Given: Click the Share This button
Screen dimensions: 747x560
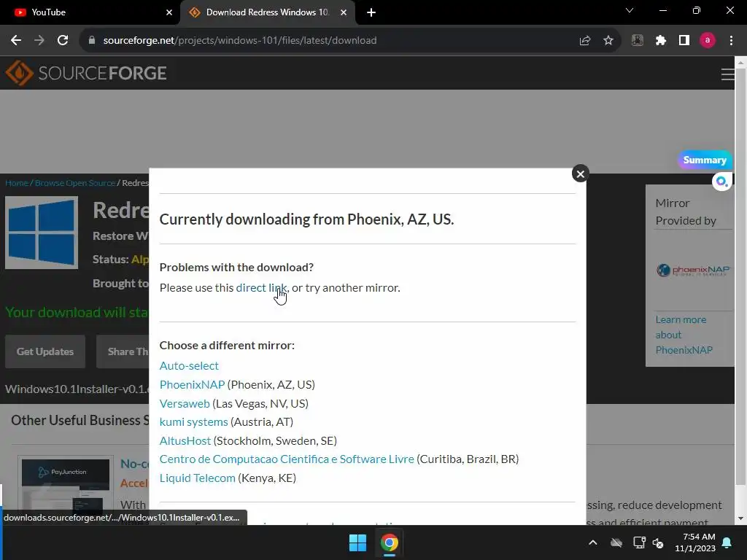Looking at the screenshot, I should [124, 351].
